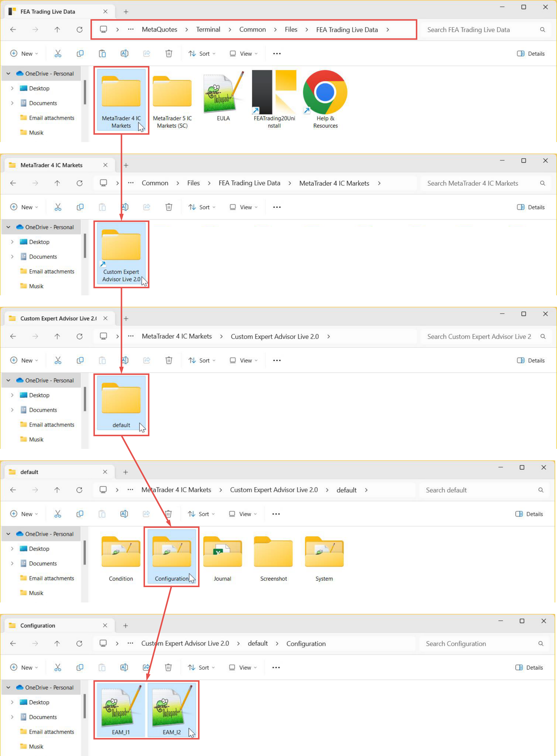Click the Paste icon in the FEA Trading Live Data window

coord(102,54)
